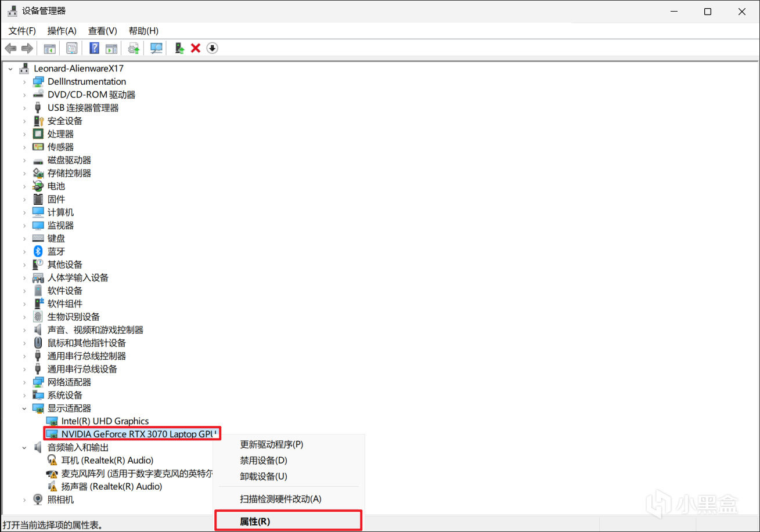
Task: Open the 帮助(H) menu
Action: point(143,31)
